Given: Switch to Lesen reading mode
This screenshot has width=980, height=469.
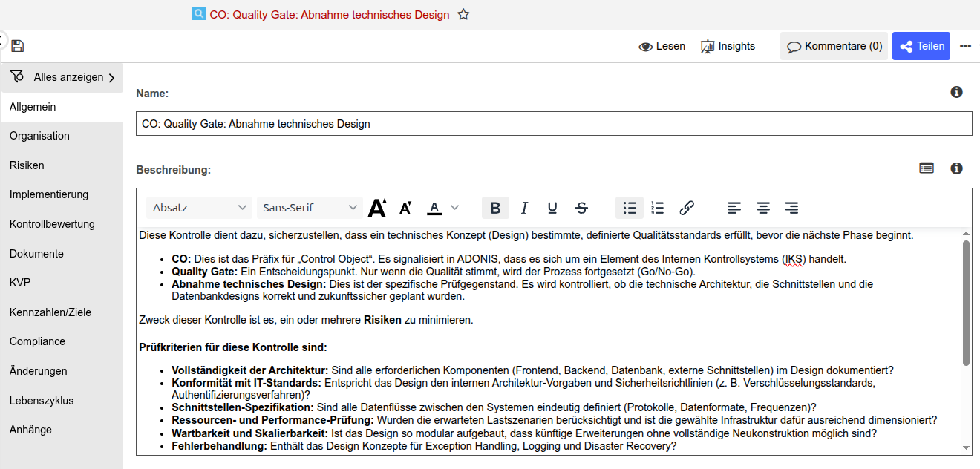Looking at the screenshot, I should click(661, 46).
